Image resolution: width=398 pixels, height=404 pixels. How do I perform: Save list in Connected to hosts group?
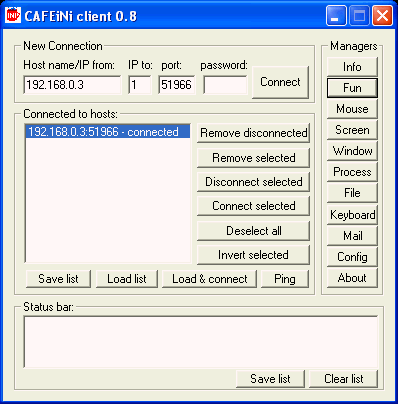pos(58,279)
